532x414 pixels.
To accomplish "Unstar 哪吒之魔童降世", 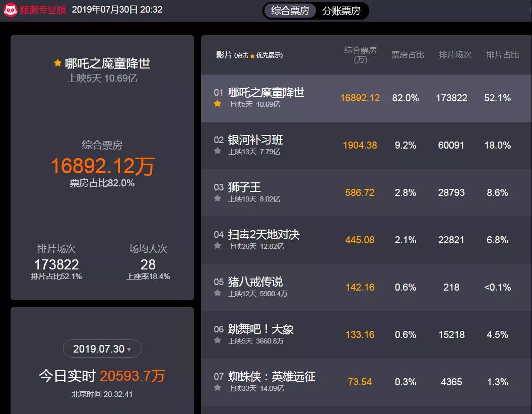I will [x=217, y=104].
